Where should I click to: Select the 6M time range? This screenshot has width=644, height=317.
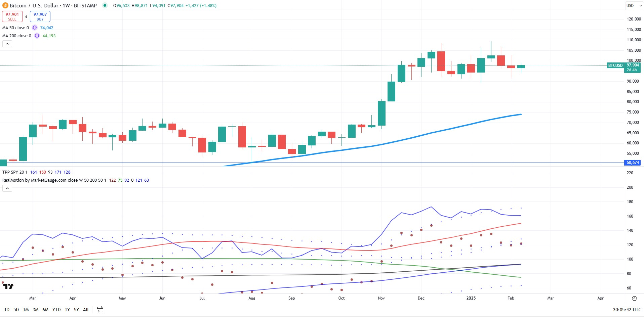point(45,310)
